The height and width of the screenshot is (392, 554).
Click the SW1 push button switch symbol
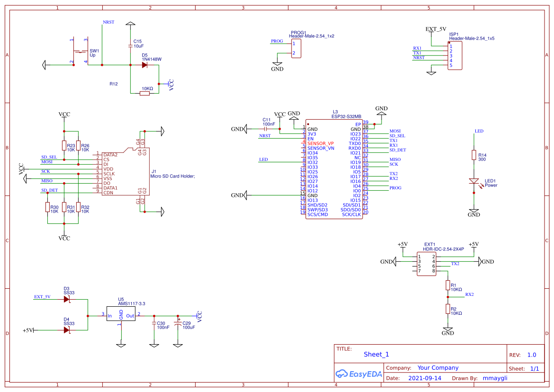[79, 51]
